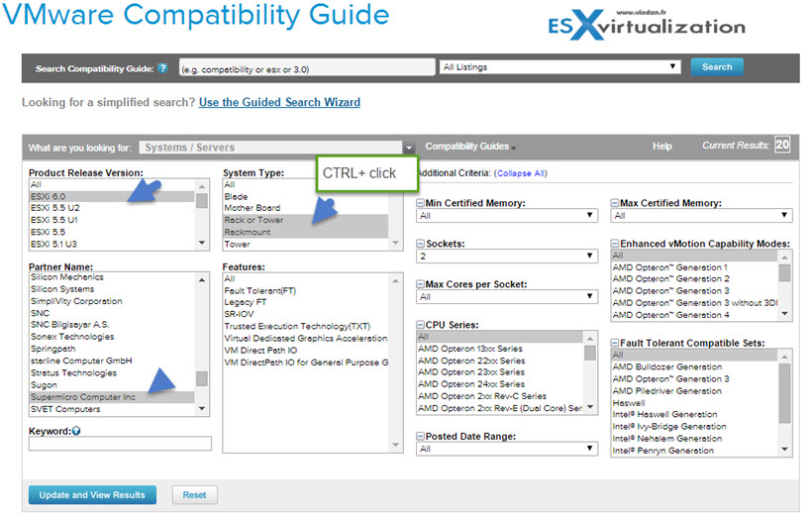Select SimpliVity Corporation partner
This screenshot has height=520, width=812.
pyautogui.click(x=111, y=301)
